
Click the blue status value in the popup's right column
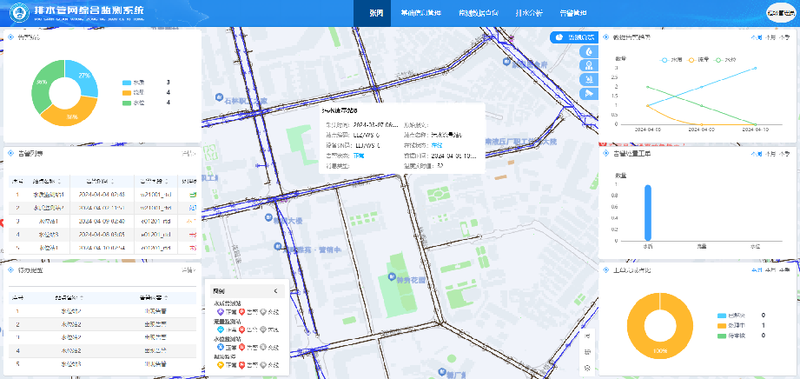tap(436, 145)
